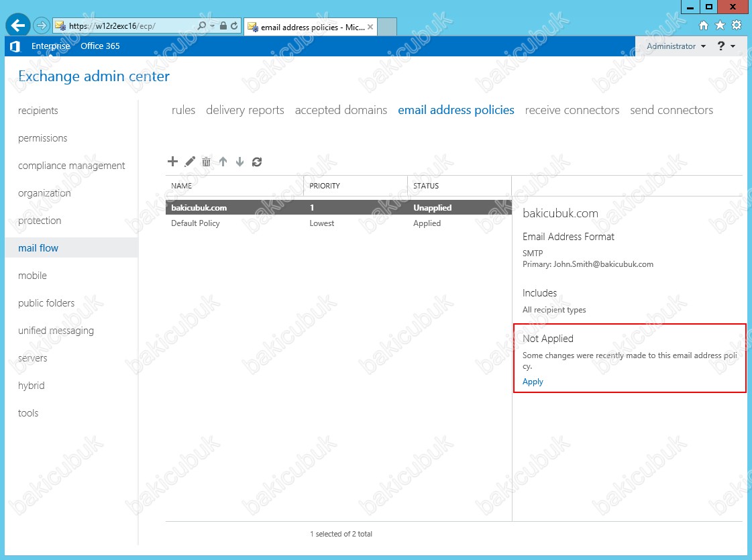Image resolution: width=752 pixels, height=560 pixels.
Task: Go to recipients in the sidebar
Action: click(38, 110)
